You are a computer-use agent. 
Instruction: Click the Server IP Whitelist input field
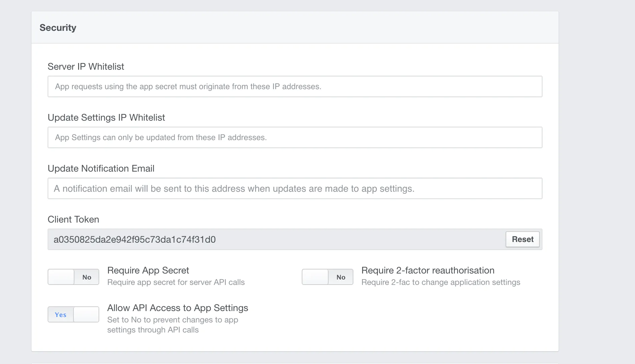point(295,86)
